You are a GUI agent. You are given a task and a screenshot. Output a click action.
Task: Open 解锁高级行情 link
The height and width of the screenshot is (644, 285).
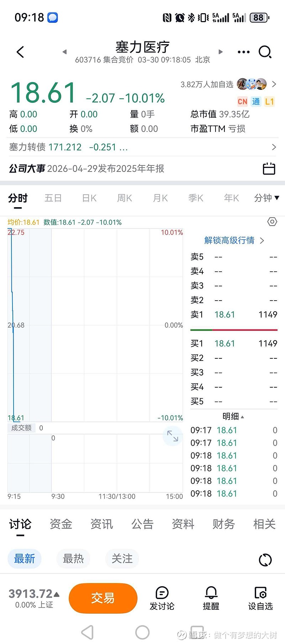tap(234, 240)
